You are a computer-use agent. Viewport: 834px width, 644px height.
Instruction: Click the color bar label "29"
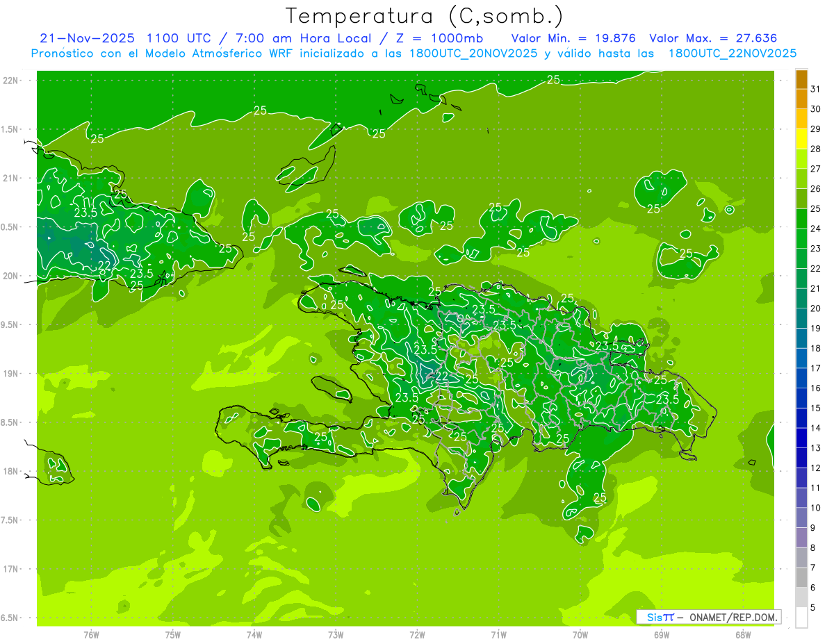pos(815,129)
